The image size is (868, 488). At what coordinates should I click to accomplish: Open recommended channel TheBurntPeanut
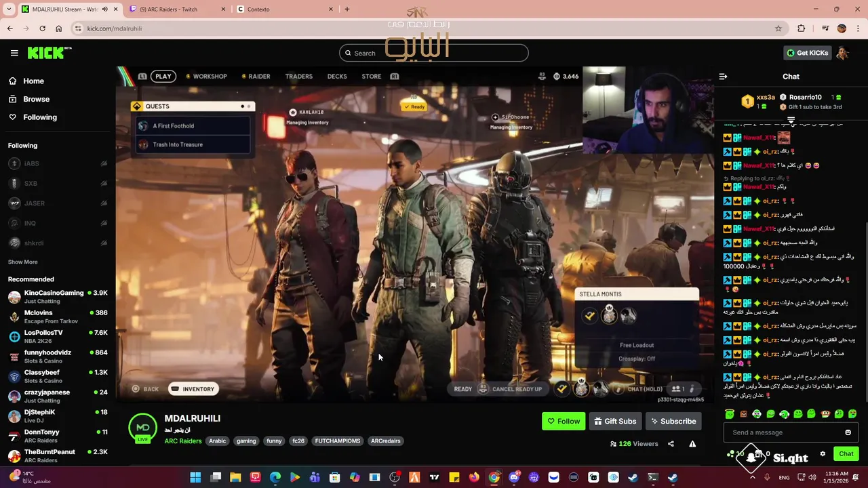(58, 455)
